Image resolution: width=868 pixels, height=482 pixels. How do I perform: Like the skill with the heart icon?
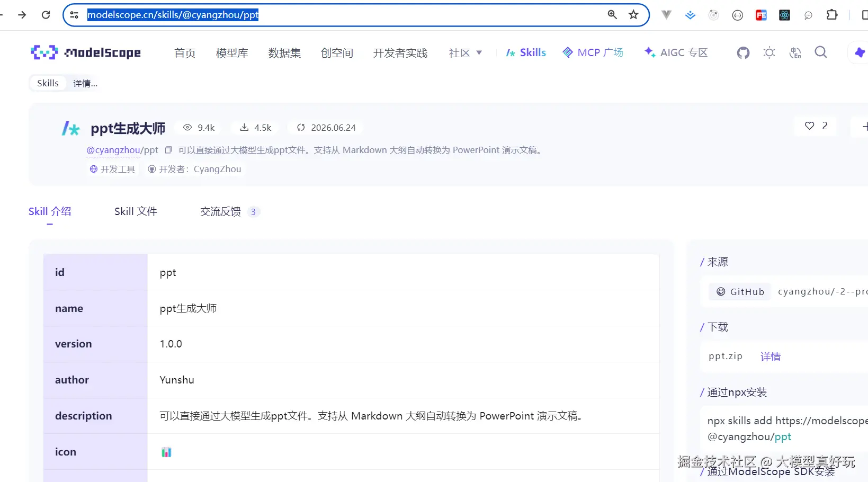coord(809,126)
